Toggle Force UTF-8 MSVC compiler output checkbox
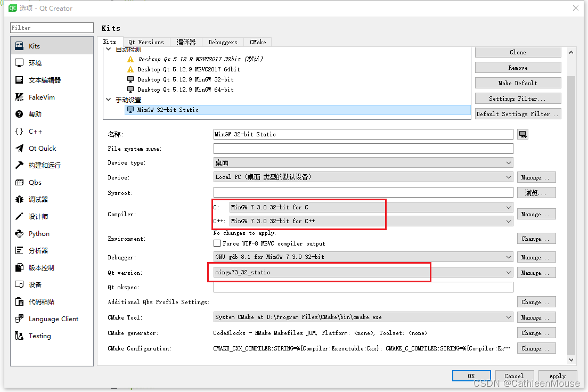The height and width of the screenshot is (392, 588). [x=217, y=243]
